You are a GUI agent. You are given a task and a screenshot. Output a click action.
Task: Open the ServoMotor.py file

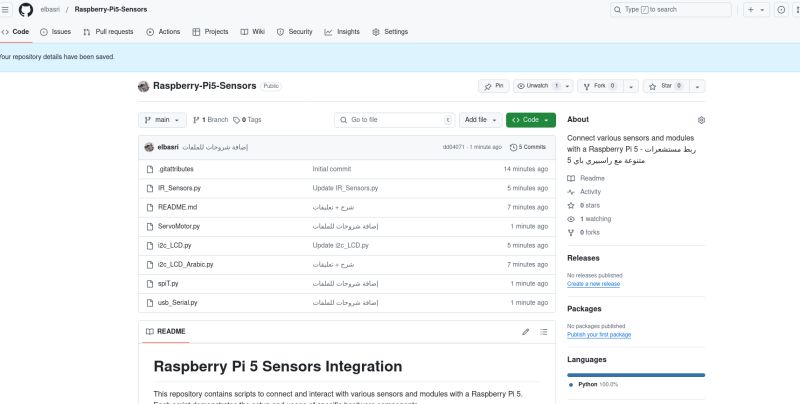(179, 226)
